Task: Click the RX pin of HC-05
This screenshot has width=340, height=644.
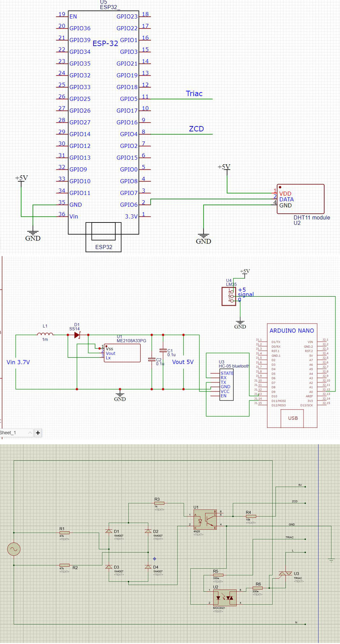Action: (x=224, y=378)
